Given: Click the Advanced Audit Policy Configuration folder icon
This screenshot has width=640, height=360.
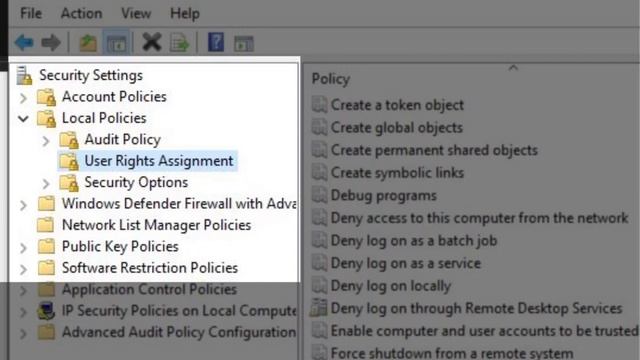Looking at the screenshot, I should (x=46, y=332).
